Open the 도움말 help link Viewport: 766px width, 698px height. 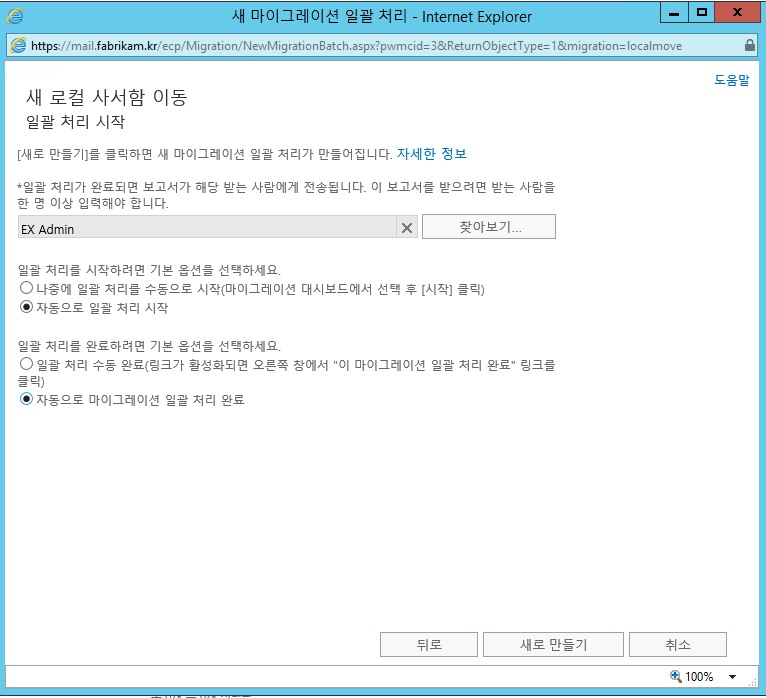(x=731, y=80)
